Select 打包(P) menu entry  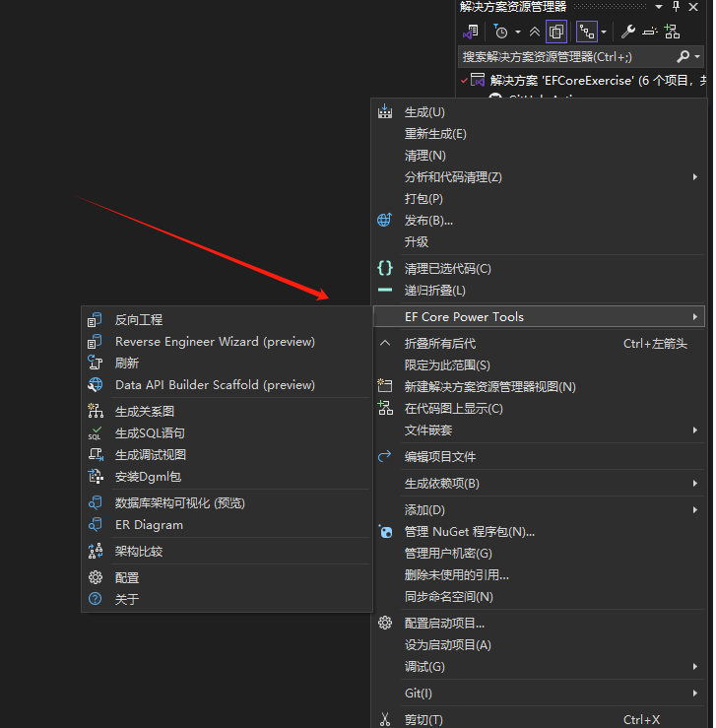pyautogui.click(x=539, y=199)
